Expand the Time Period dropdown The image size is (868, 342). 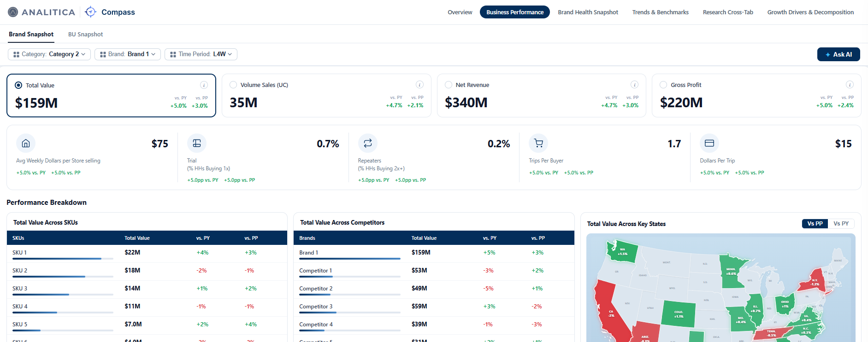(x=201, y=54)
